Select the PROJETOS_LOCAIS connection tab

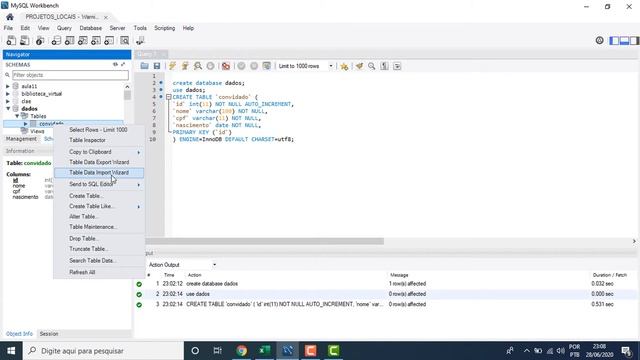(62, 17)
